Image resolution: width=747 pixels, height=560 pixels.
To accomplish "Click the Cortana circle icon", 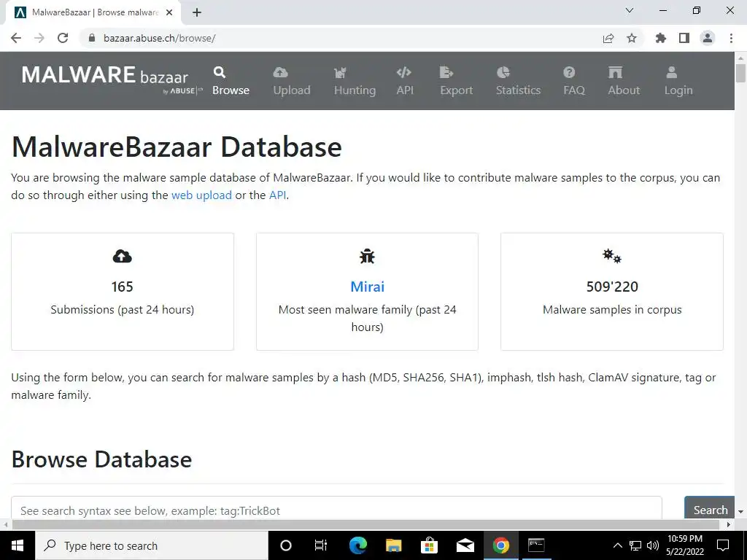I will point(286,545).
